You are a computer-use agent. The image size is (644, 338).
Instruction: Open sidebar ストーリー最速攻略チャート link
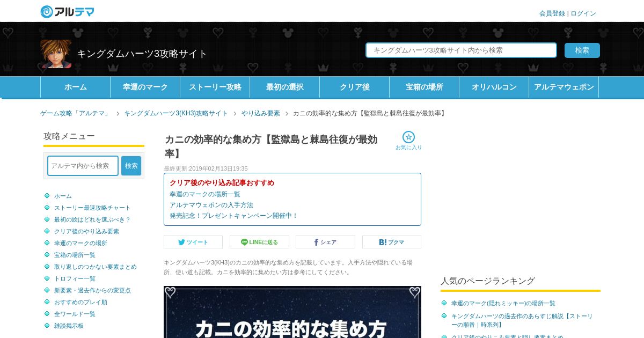click(x=92, y=208)
